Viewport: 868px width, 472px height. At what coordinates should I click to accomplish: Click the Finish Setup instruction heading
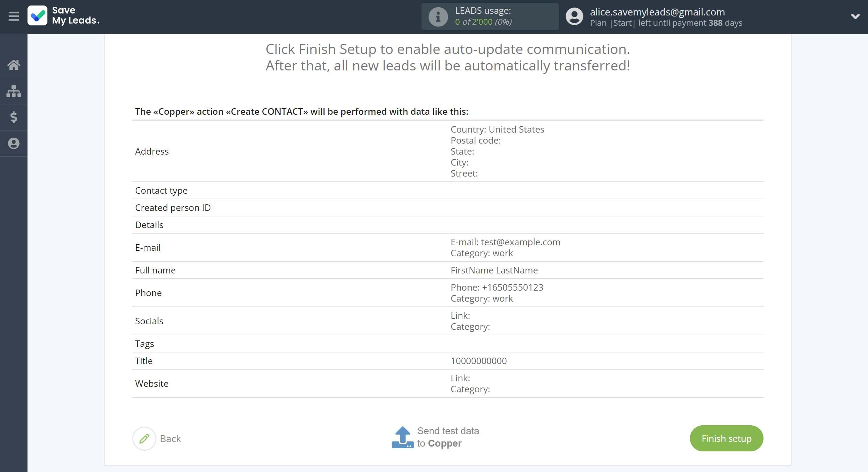point(448,57)
